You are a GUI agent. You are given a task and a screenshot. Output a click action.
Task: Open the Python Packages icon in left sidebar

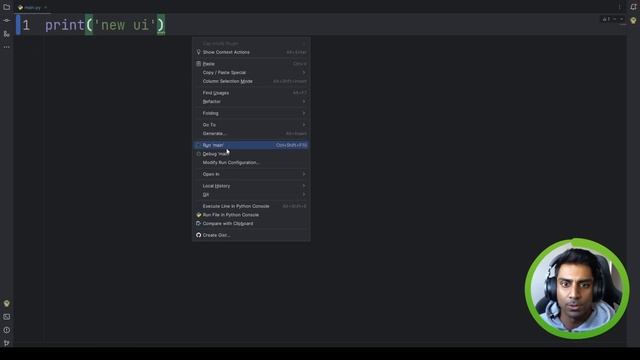7,303
